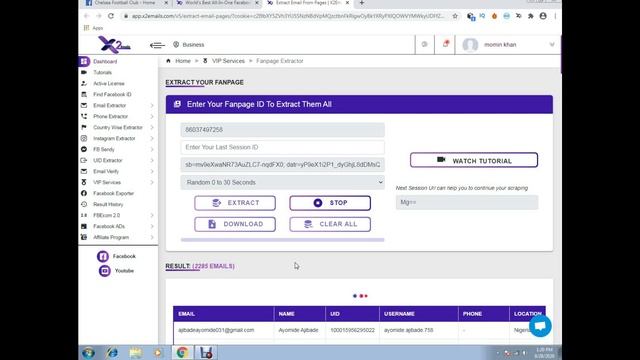Expand Country Wise Extractor chevron

pyautogui.click(x=152, y=127)
